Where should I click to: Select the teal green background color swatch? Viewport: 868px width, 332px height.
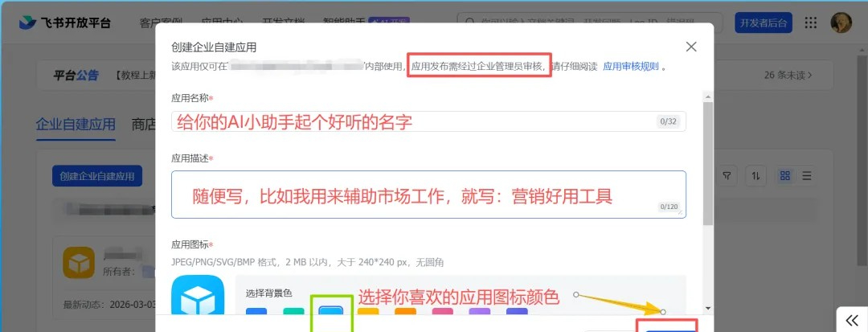293,312
